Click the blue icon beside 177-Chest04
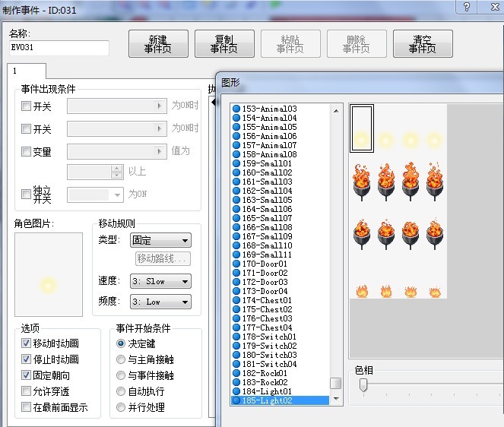This screenshot has width=504, height=427. pyautogui.click(x=236, y=327)
